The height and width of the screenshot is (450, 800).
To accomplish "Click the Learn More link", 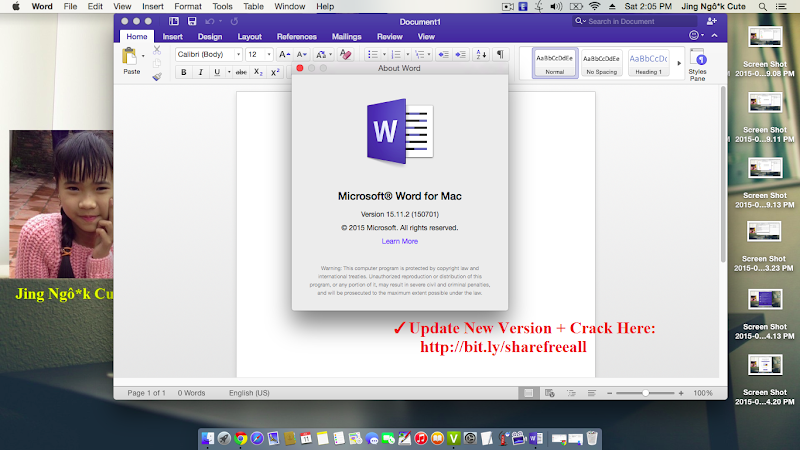I will pyautogui.click(x=399, y=241).
